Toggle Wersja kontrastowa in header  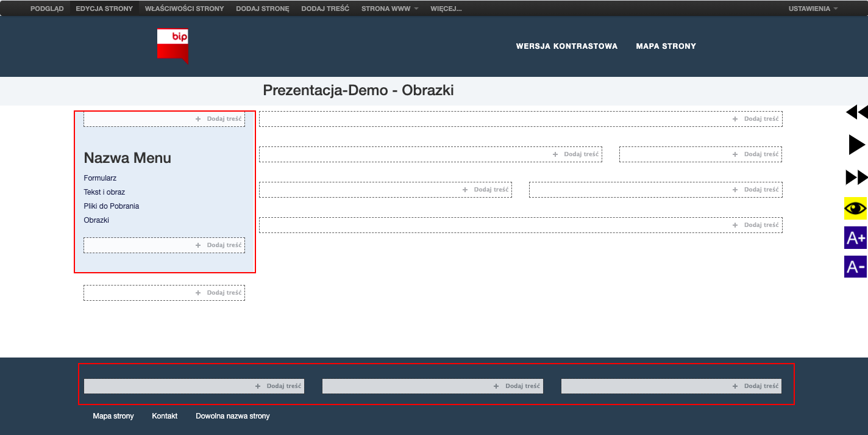coord(566,46)
